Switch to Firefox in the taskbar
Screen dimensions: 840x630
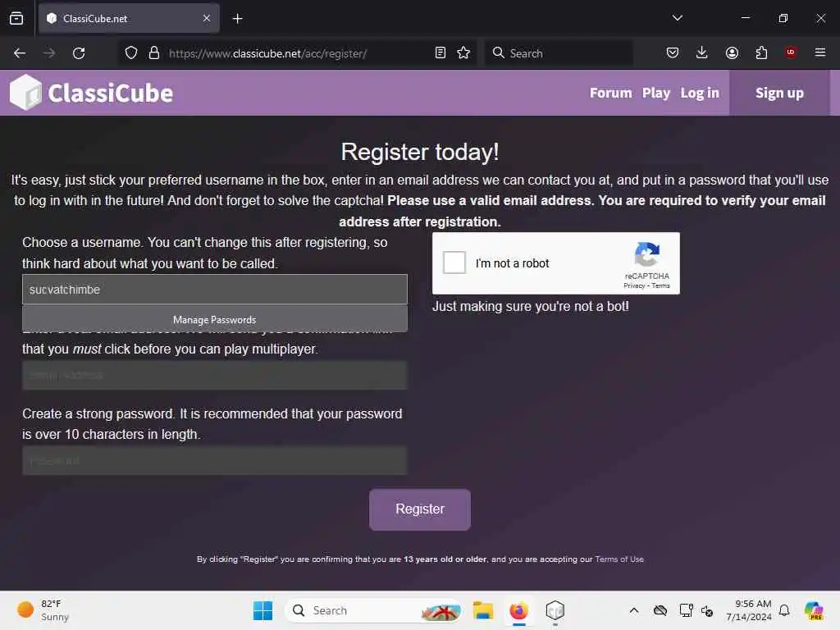(x=518, y=610)
